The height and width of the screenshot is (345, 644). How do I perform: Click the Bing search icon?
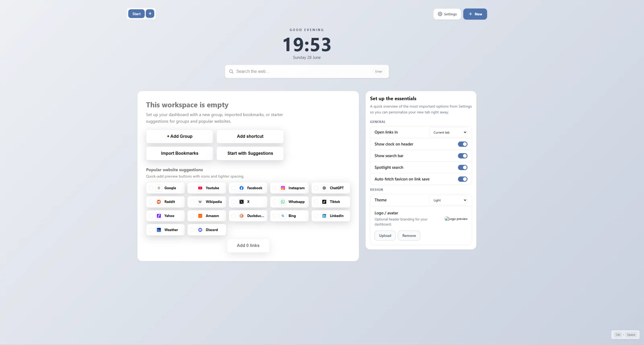283,216
